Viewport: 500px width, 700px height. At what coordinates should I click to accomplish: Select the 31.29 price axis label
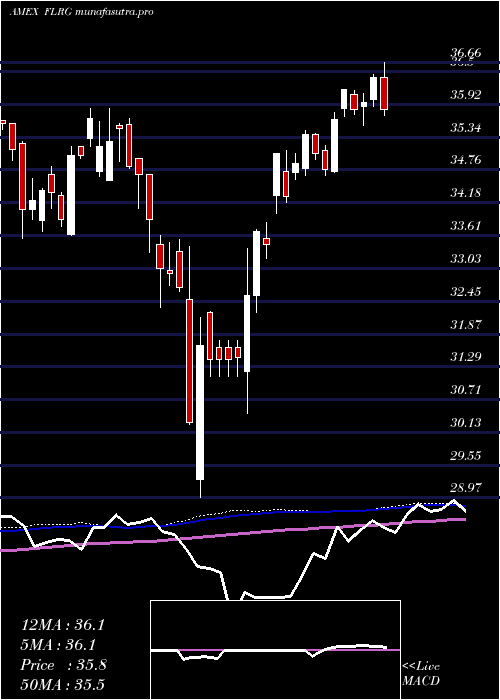[x=466, y=357]
